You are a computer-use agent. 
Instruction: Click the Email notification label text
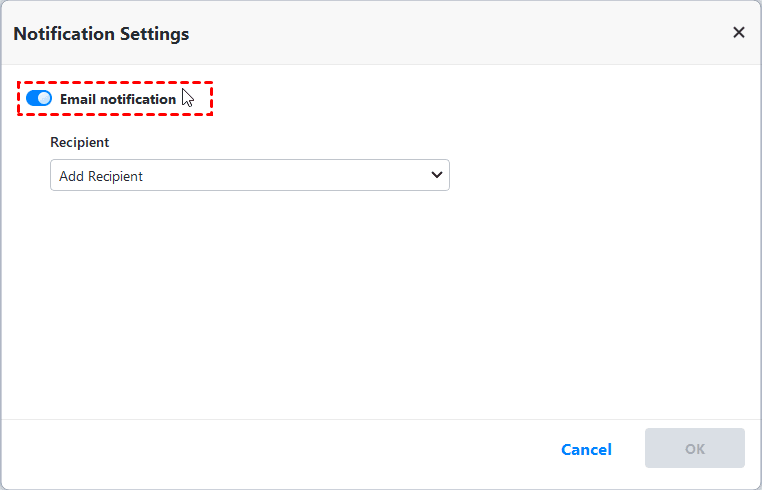pyautogui.click(x=117, y=99)
